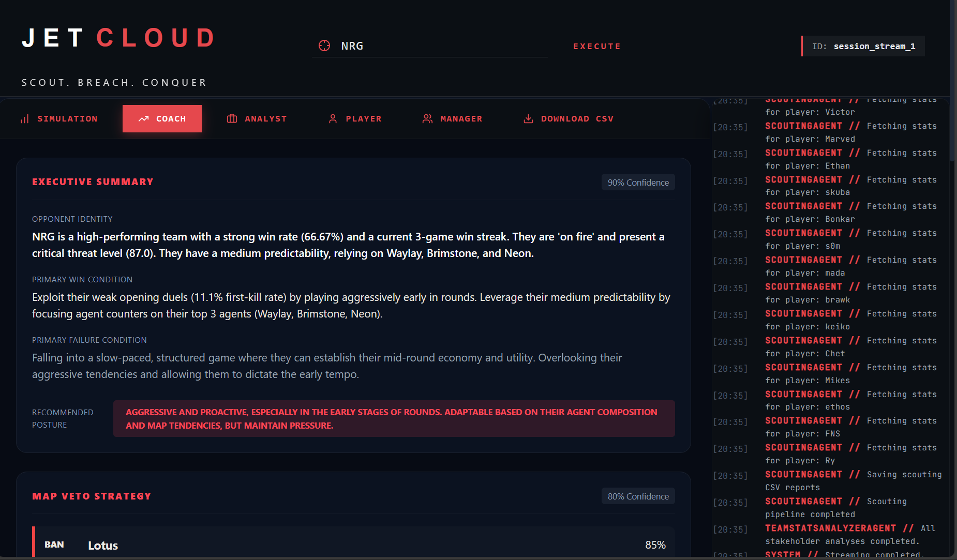Click the recommended posture red banner

point(394,419)
